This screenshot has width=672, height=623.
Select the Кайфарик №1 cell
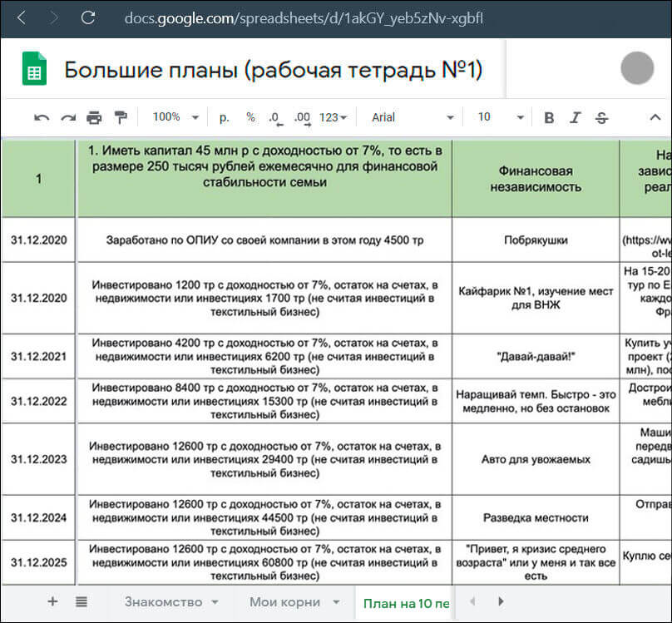[x=536, y=299]
